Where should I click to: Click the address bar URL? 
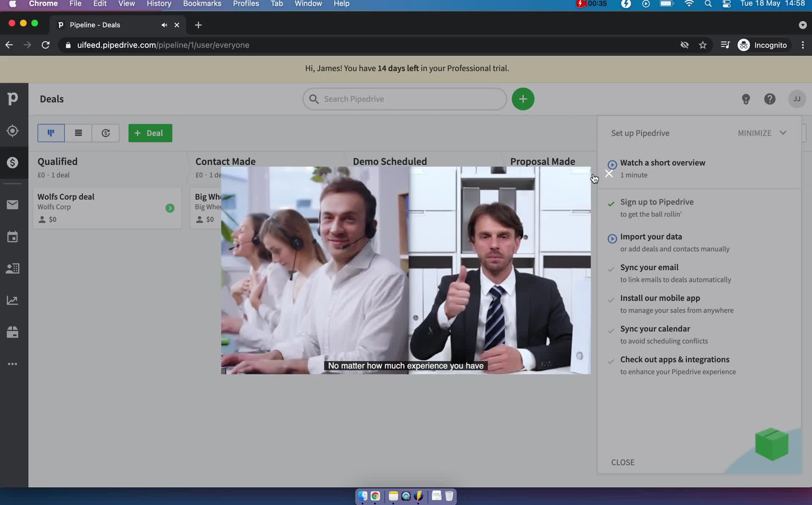(x=163, y=45)
